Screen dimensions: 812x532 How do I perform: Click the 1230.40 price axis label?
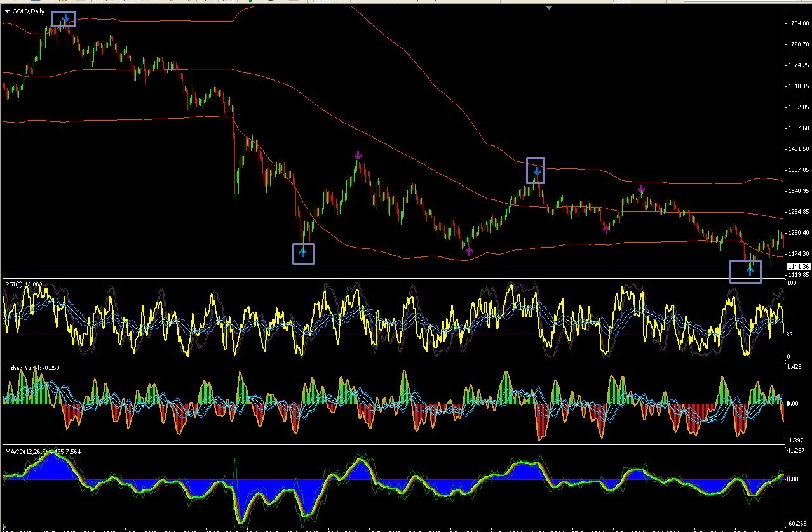click(797, 233)
